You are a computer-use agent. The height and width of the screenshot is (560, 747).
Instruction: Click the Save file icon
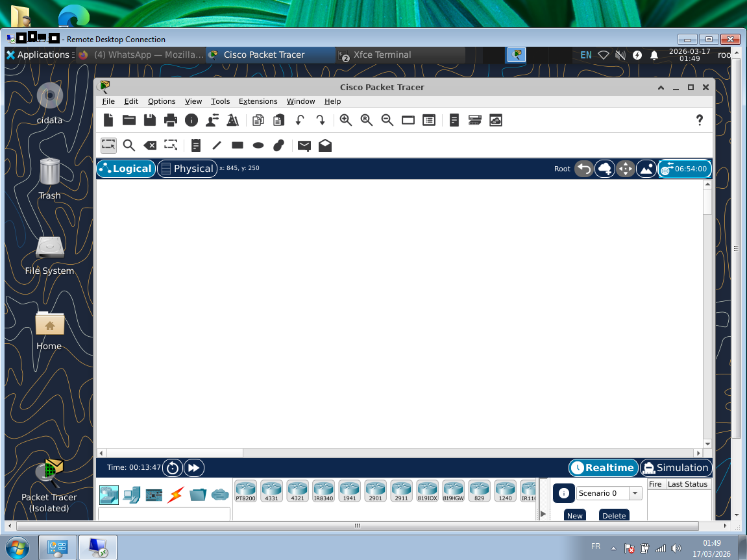coord(150,120)
